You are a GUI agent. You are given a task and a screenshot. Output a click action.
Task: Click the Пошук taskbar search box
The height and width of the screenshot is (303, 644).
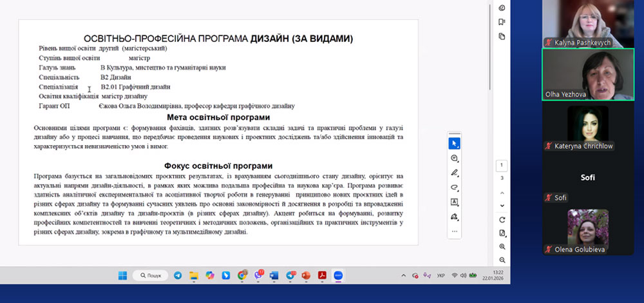(150, 276)
